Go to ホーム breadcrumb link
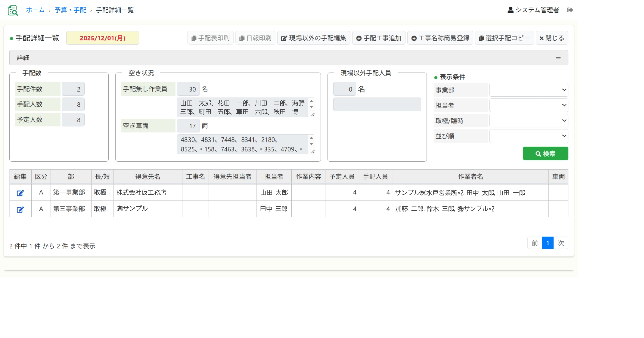 [35, 10]
